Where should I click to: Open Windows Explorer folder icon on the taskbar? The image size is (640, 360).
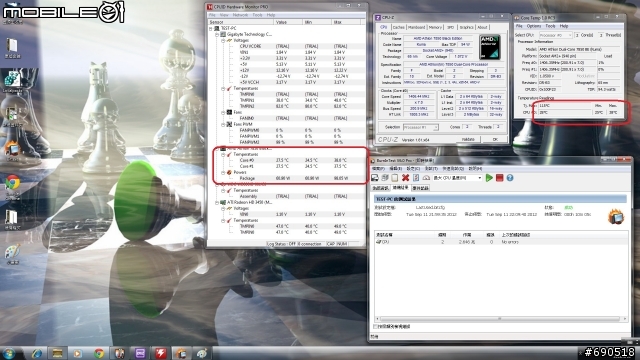[x=57, y=353]
